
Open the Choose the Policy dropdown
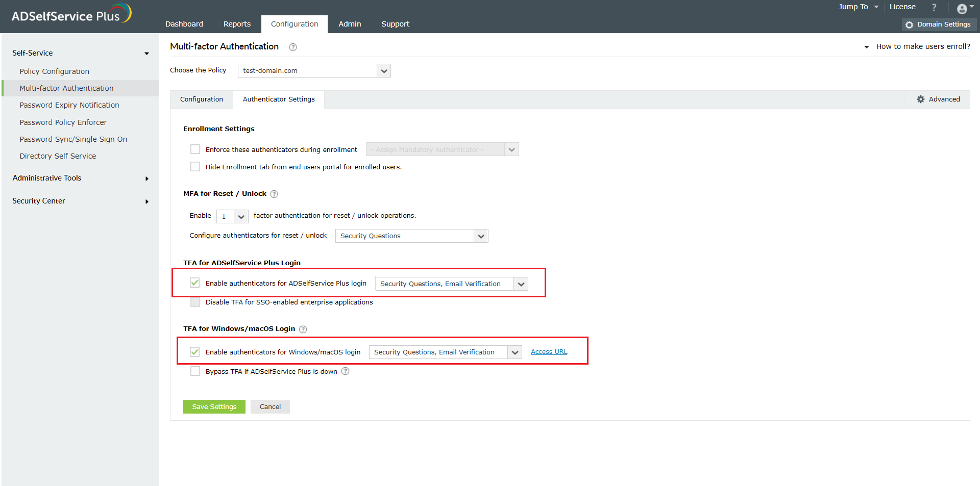(314, 71)
